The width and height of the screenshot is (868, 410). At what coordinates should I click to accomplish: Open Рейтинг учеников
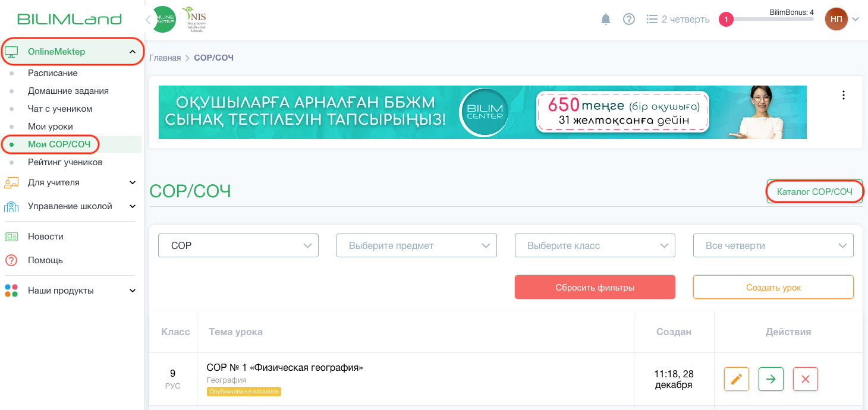[x=65, y=162]
